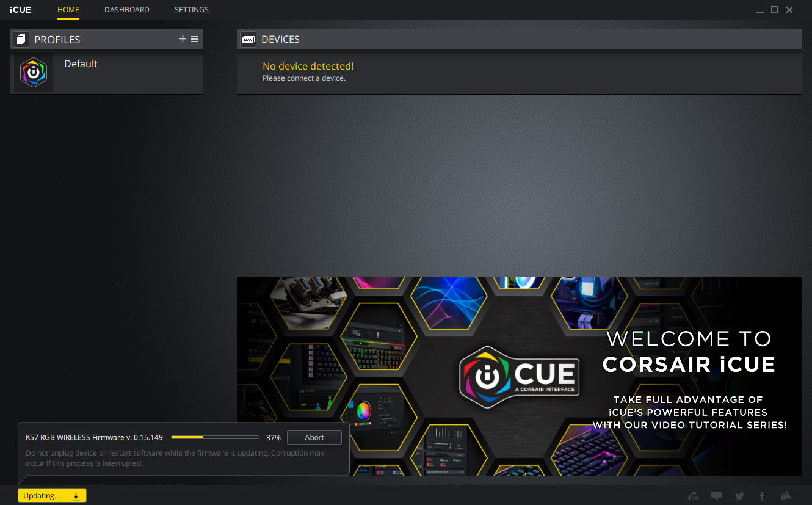
Task: Close the iCUE window
Action: point(789,10)
